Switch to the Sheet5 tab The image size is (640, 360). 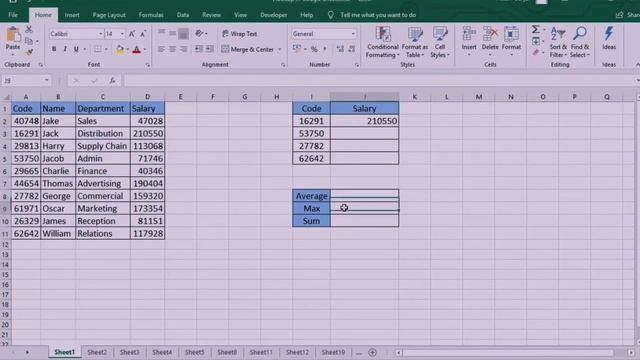pos(194,352)
